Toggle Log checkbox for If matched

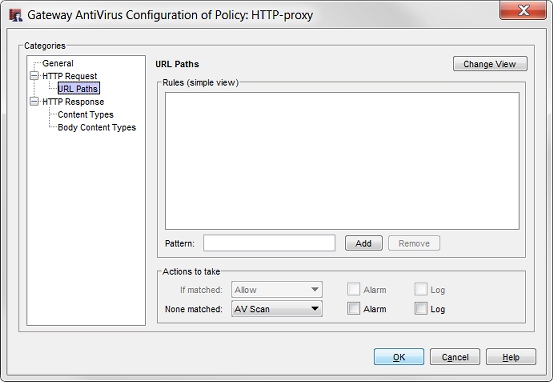pos(421,289)
